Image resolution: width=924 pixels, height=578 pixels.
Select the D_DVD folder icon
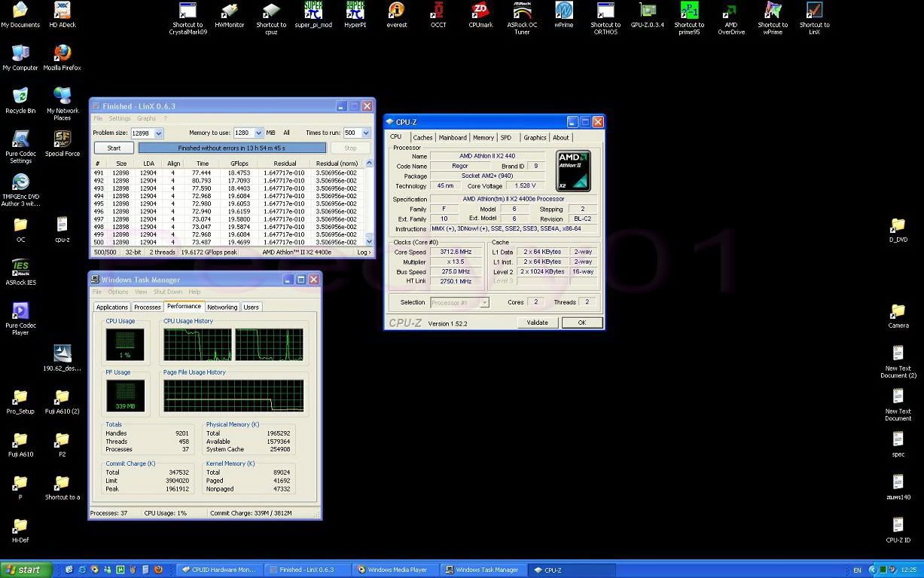[898, 231]
